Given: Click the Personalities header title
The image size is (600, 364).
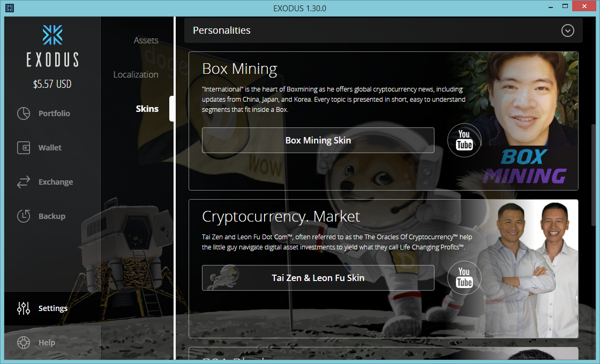Looking at the screenshot, I should [222, 30].
